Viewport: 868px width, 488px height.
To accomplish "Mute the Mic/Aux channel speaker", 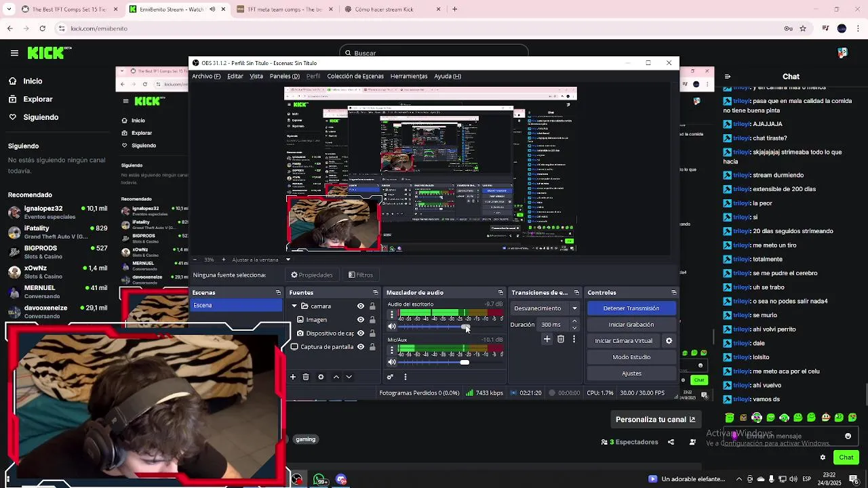I will 391,362.
